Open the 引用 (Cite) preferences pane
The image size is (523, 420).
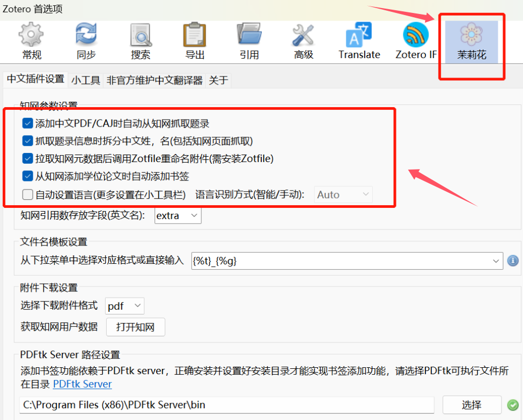(249, 41)
